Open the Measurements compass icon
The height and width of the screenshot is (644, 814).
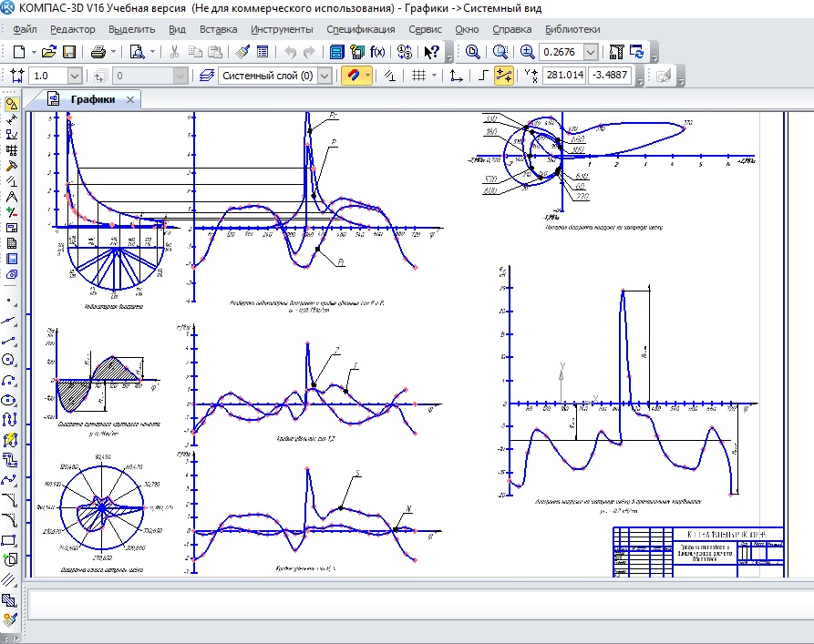(x=12, y=197)
